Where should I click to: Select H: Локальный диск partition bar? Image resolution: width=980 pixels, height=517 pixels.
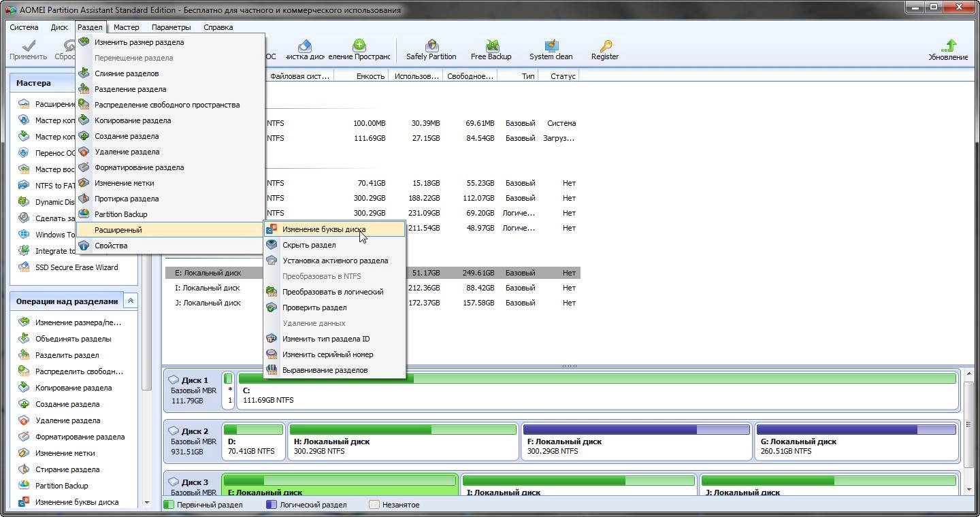[403, 441]
